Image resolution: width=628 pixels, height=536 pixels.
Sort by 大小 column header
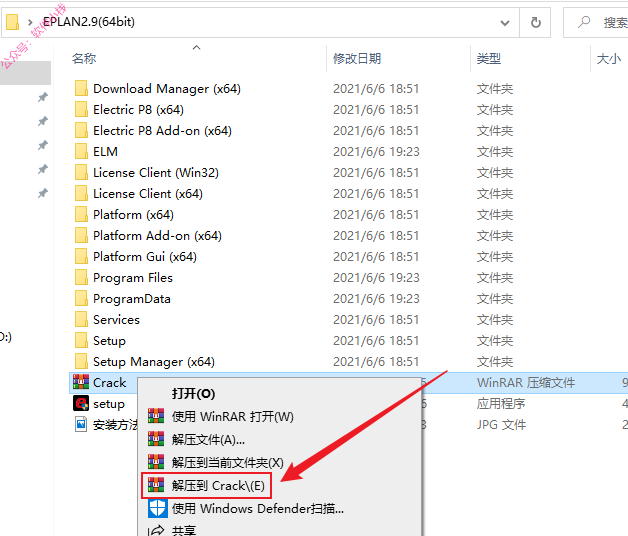click(609, 58)
